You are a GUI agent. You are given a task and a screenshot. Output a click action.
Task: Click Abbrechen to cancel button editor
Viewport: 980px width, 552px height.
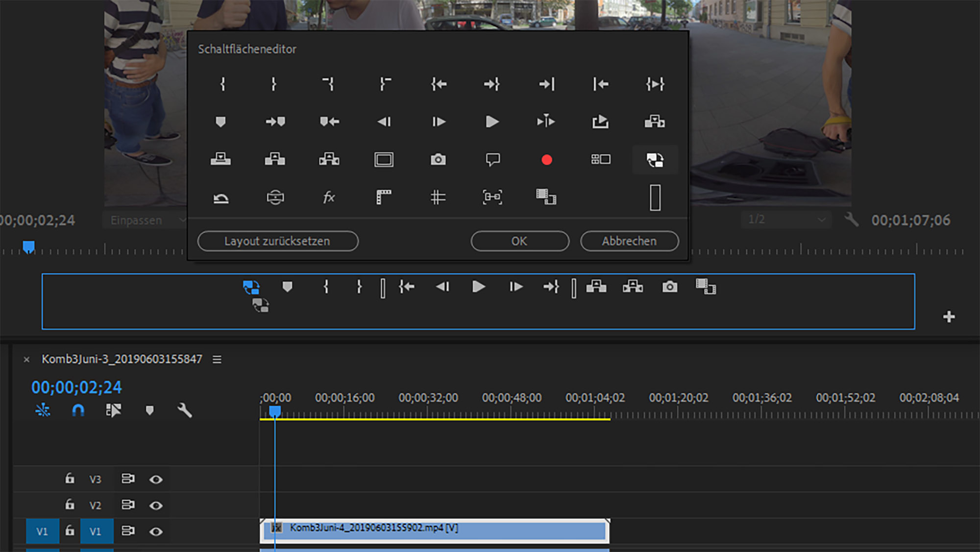click(x=629, y=241)
